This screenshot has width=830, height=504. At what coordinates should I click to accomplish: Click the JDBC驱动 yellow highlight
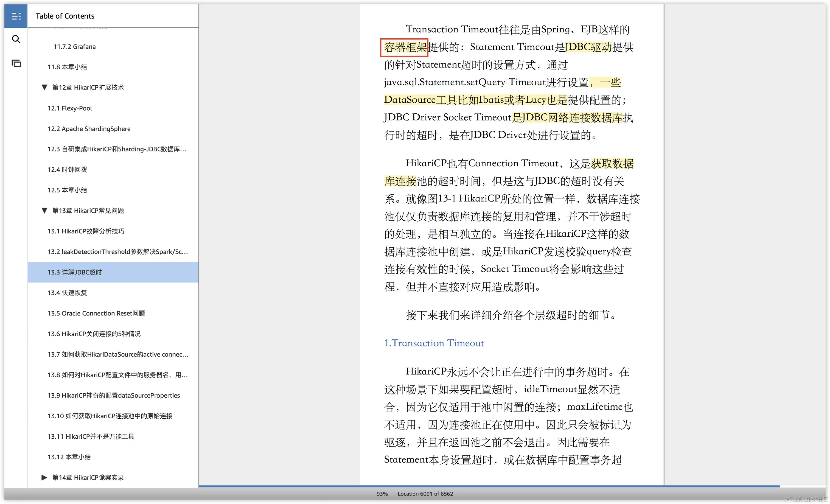[588, 47]
